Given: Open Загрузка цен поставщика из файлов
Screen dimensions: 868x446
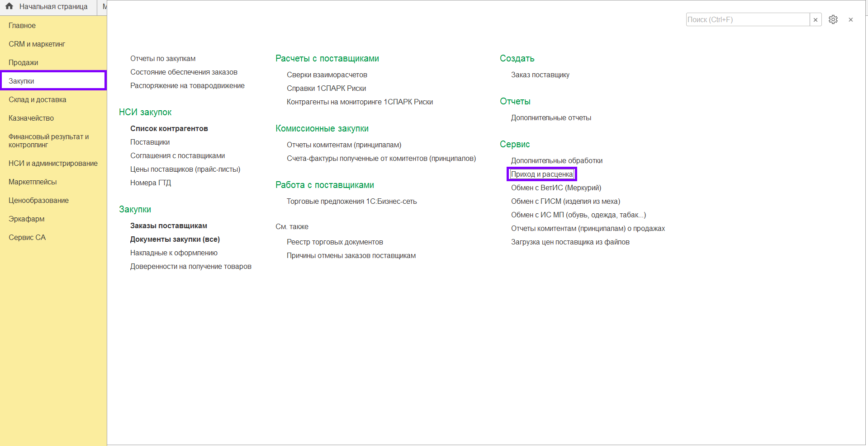Looking at the screenshot, I should click(x=570, y=242).
